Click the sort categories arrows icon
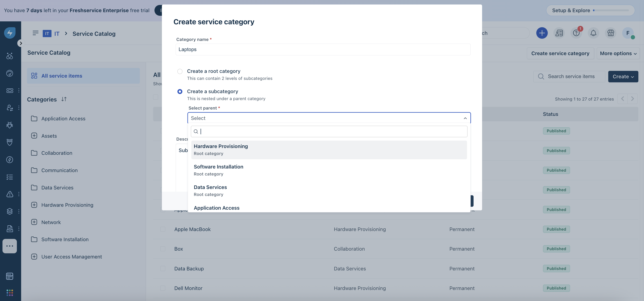Image resolution: width=644 pixels, height=301 pixels. point(64,99)
